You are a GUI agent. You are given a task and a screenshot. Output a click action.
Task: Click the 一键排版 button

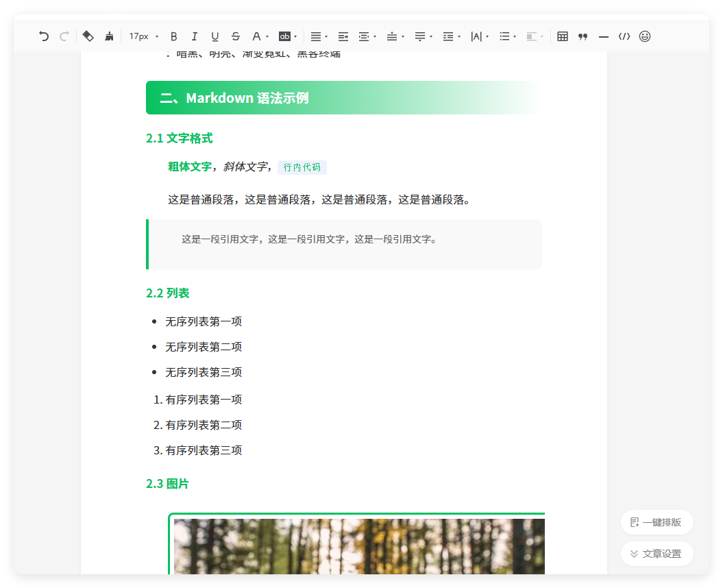coord(657,522)
